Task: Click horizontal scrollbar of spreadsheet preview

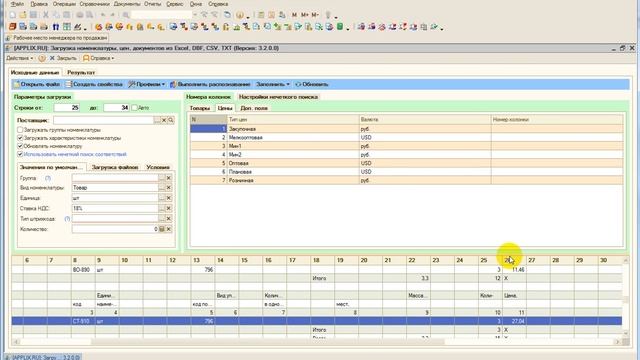Action: [317, 342]
